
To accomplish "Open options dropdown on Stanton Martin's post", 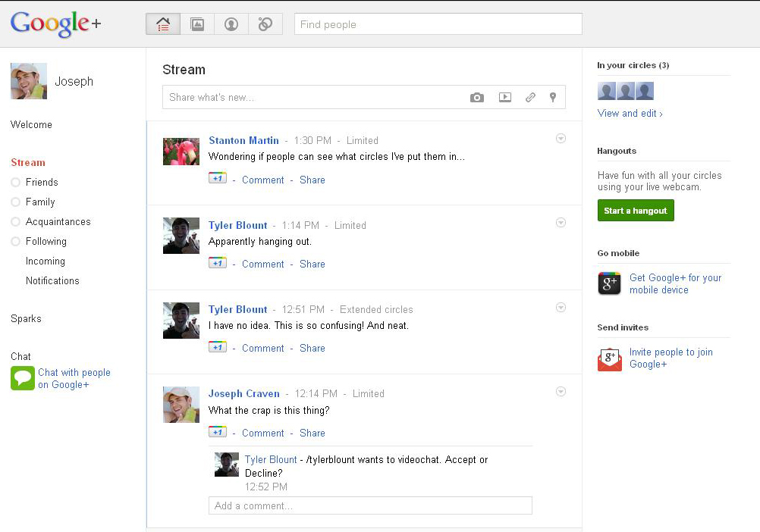I will coord(561,139).
